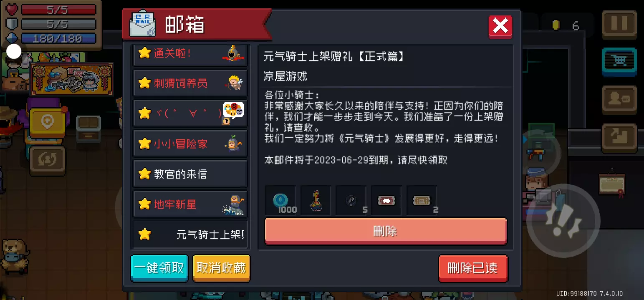
Task: Open the shopping cart shop icon
Action: [x=619, y=61]
